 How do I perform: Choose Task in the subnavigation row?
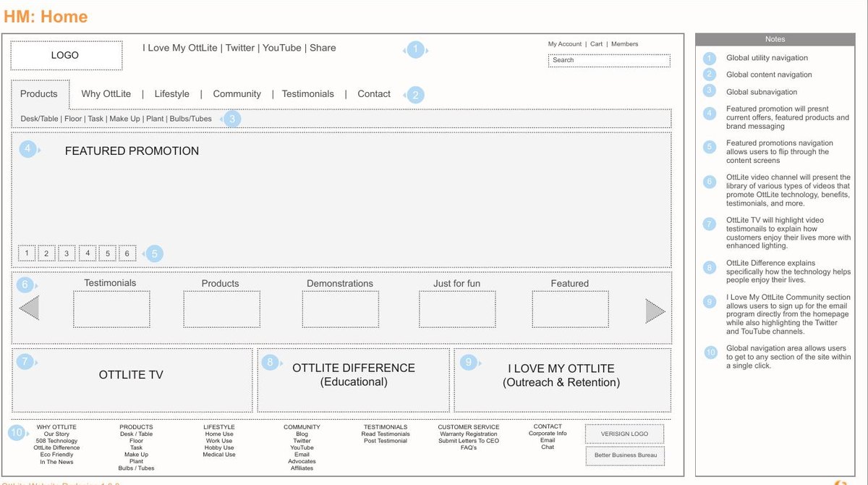tap(95, 119)
